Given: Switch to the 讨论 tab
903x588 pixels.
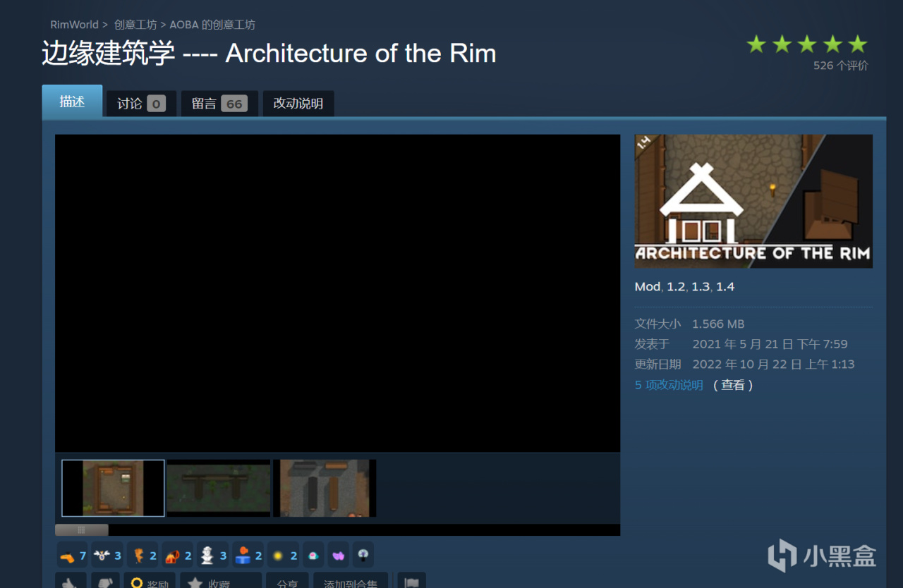Looking at the screenshot, I should pos(141,104).
